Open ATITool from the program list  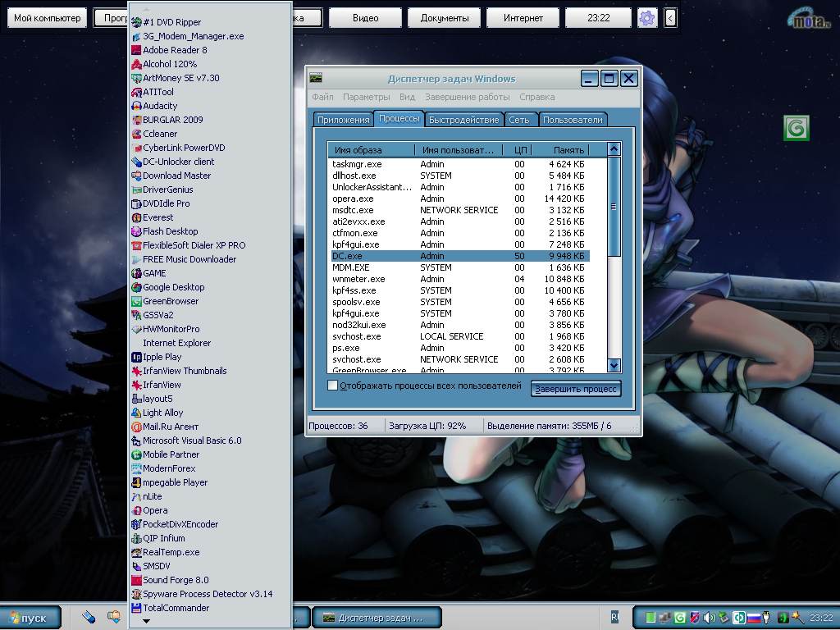(152, 92)
